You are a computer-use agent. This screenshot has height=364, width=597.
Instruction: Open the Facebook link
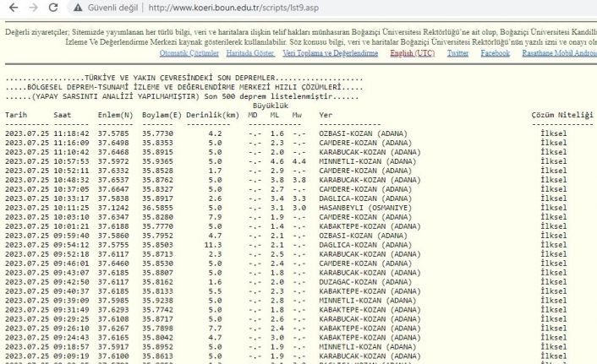(495, 53)
